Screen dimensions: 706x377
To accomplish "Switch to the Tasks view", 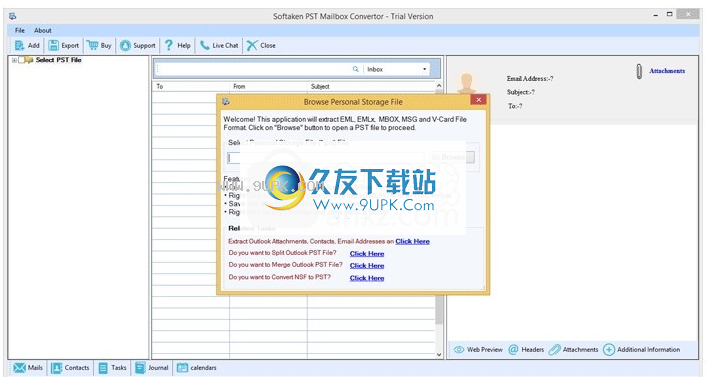I will [x=113, y=368].
